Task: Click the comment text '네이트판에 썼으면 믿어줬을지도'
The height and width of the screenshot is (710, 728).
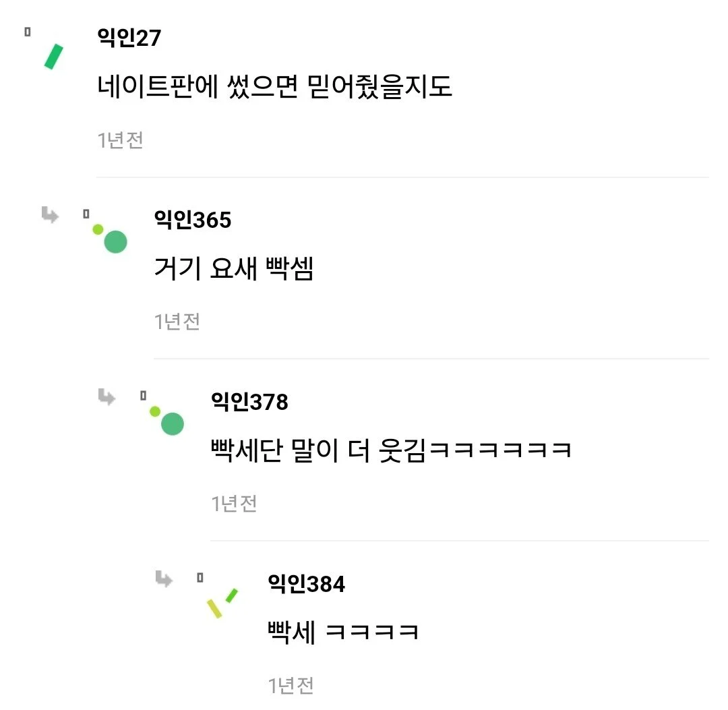Action: click(275, 86)
